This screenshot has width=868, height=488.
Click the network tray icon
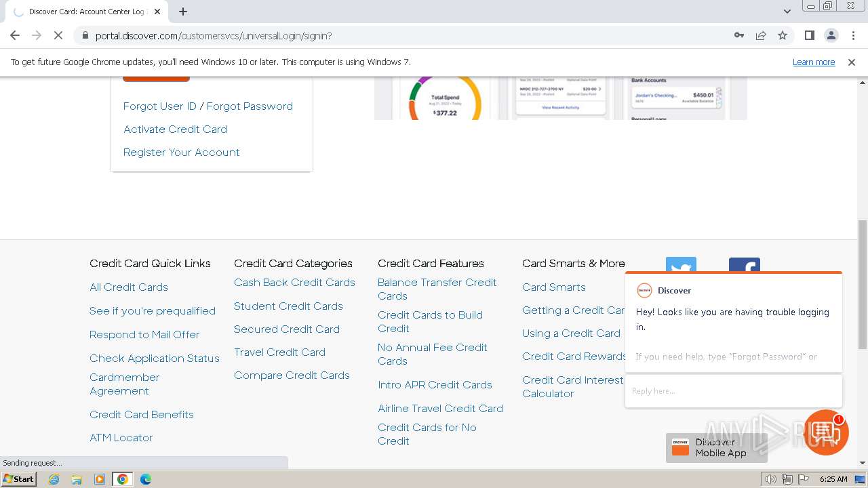click(787, 479)
